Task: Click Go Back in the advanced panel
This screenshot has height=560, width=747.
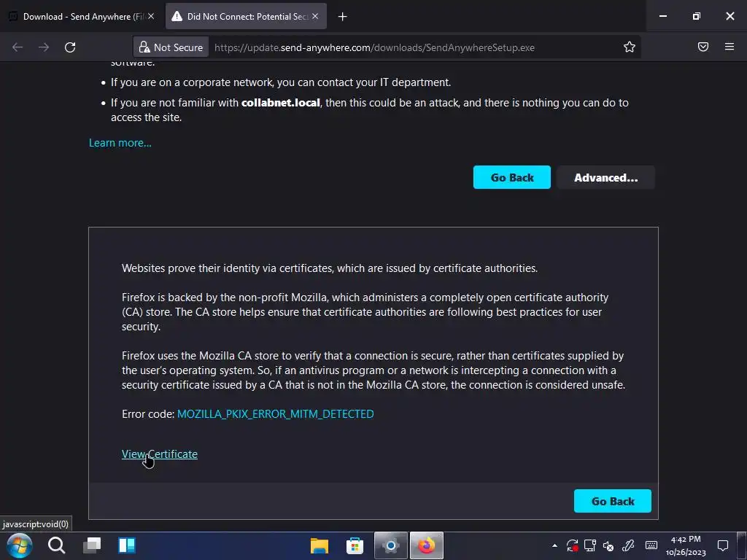Action: tap(613, 502)
